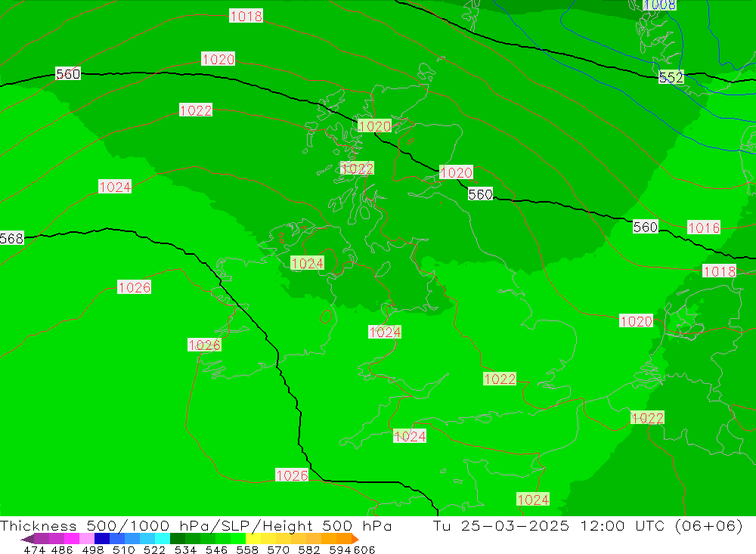756x554 pixels.
Task: Click the 1020 label off the Dutch coast
Action: (636, 321)
